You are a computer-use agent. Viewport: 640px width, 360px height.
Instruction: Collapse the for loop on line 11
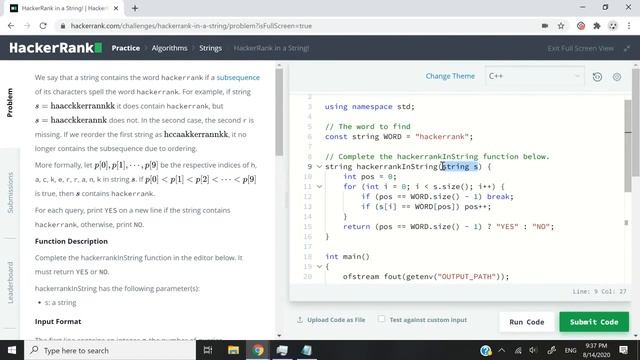pyautogui.click(x=319, y=187)
